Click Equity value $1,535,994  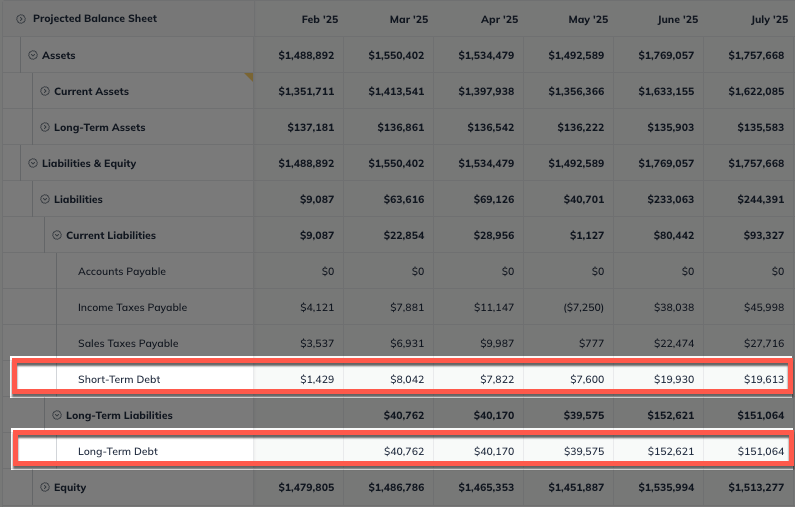[666, 487]
